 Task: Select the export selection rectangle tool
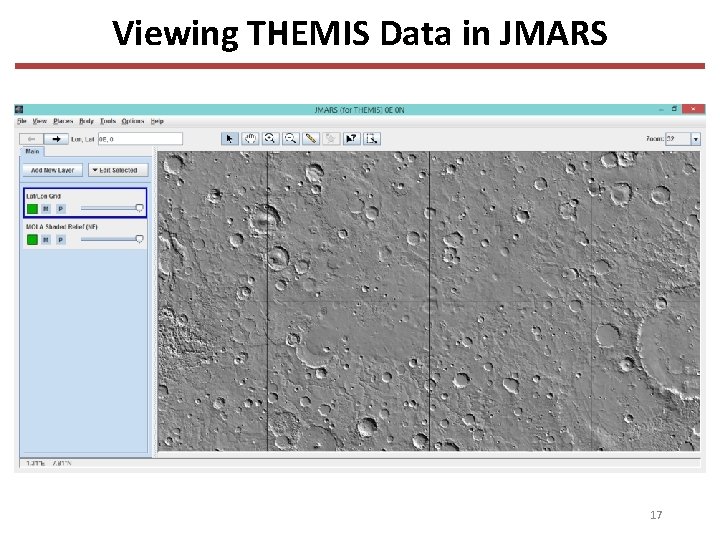(x=372, y=139)
